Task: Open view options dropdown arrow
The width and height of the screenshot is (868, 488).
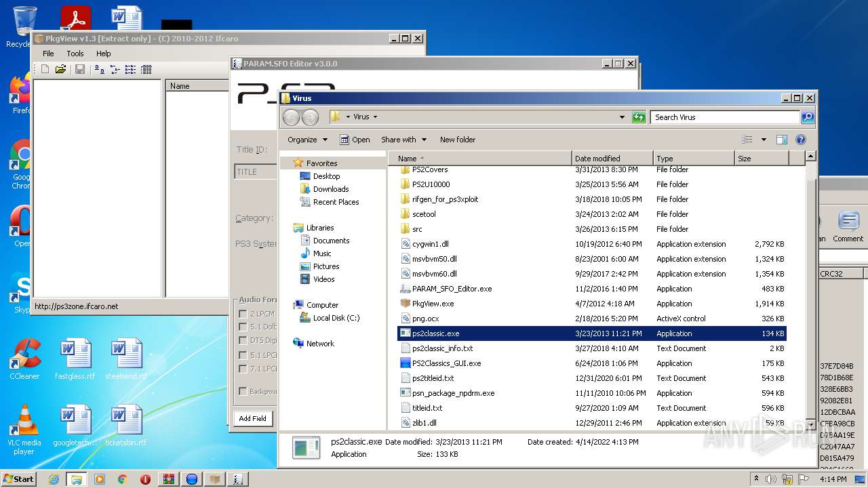Action: point(764,140)
